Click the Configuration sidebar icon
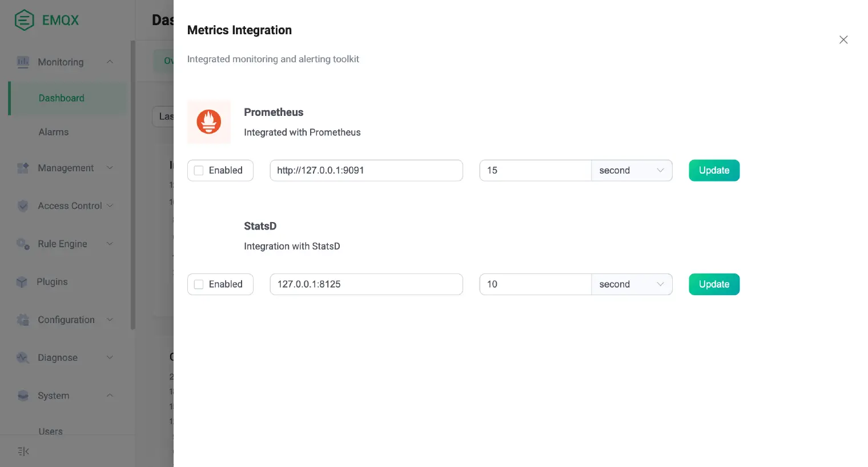Screen dimensions: 868x467 [23, 320]
